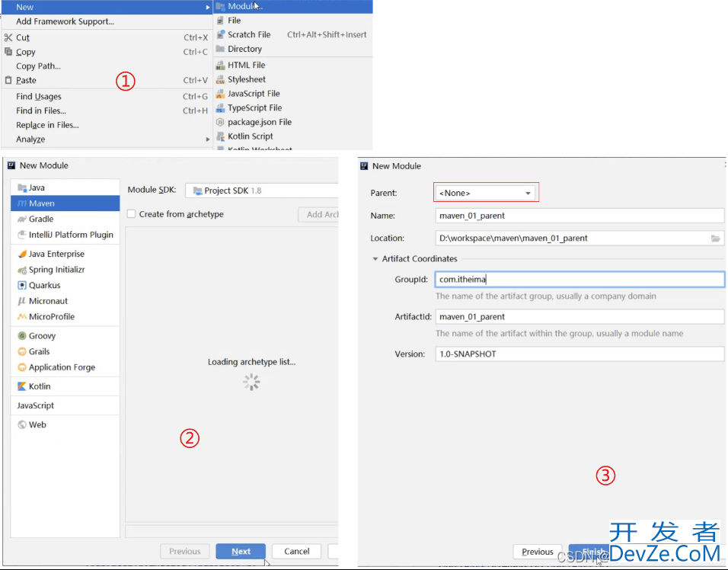
Task: Click the ArtifactId input field
Action: point(580,317)
